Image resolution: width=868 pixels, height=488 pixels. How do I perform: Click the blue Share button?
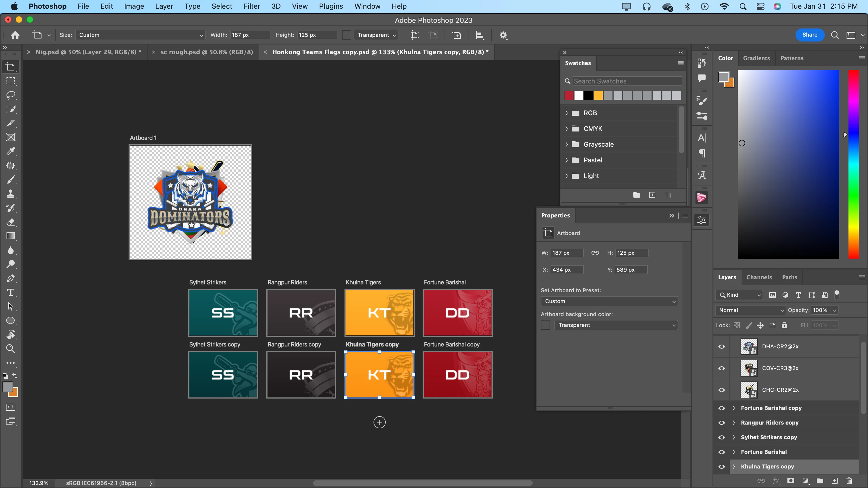[809, 35]
